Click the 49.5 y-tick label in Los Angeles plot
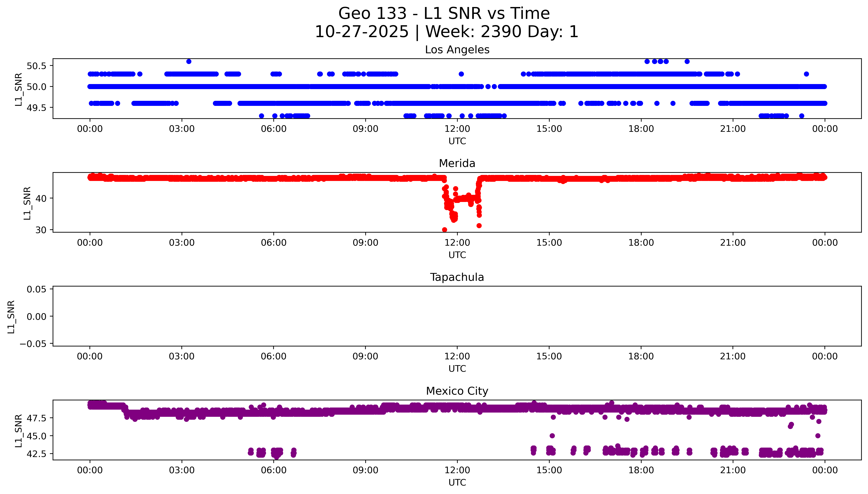 pos(36,107)
